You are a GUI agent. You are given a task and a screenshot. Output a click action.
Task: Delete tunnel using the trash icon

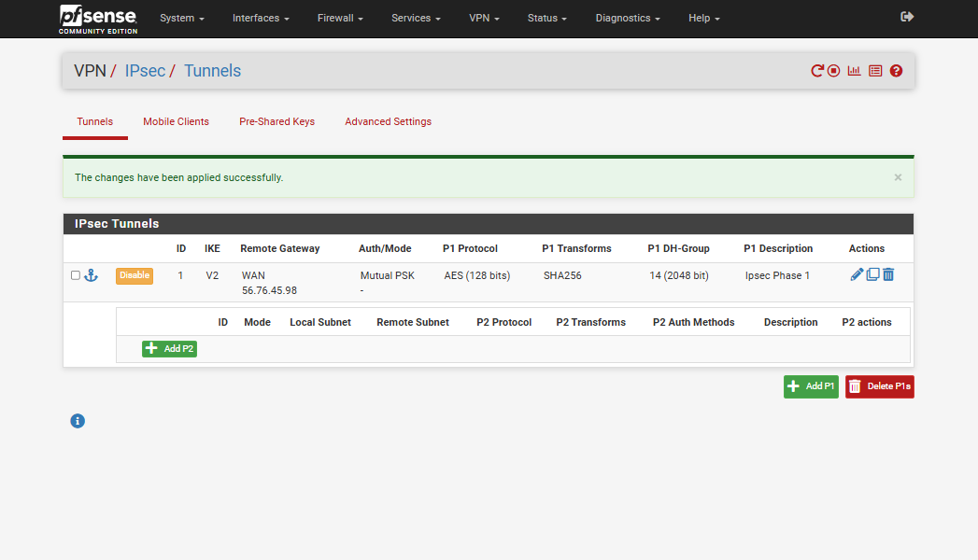[x=888, y=274]
